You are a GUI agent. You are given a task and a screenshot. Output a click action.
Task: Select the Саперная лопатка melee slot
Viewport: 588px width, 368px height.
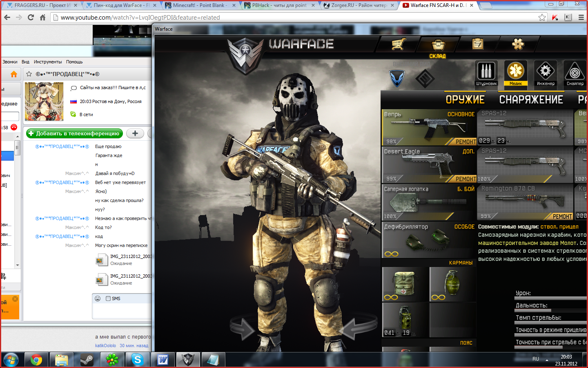[429, 202]
